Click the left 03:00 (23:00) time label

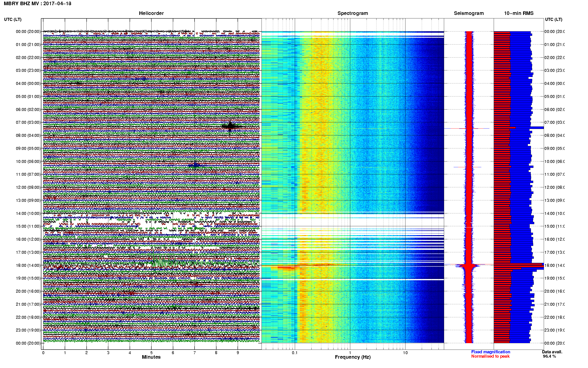coord(28,70)
